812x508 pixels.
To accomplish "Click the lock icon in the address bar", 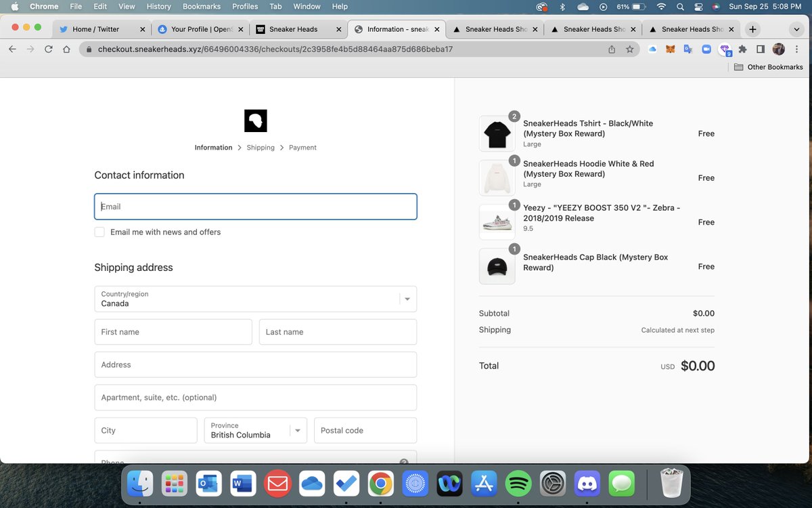I will pyautogui.click(x=89, y=49).
